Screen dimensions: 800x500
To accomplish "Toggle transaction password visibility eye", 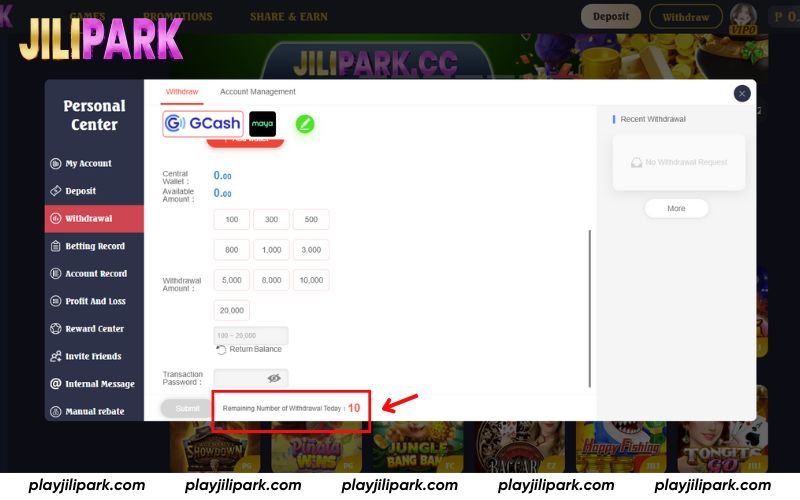I will (x=274, y=378).
